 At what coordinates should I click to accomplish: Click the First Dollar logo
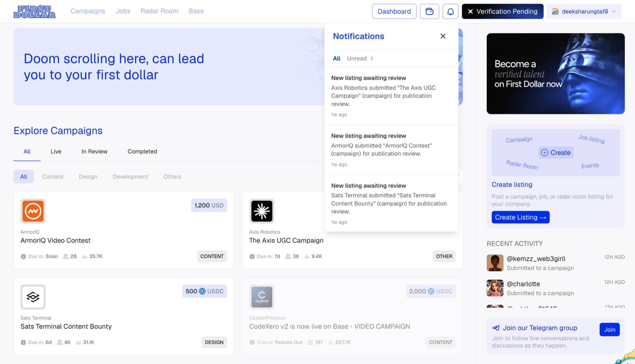[x=35, y=11]
